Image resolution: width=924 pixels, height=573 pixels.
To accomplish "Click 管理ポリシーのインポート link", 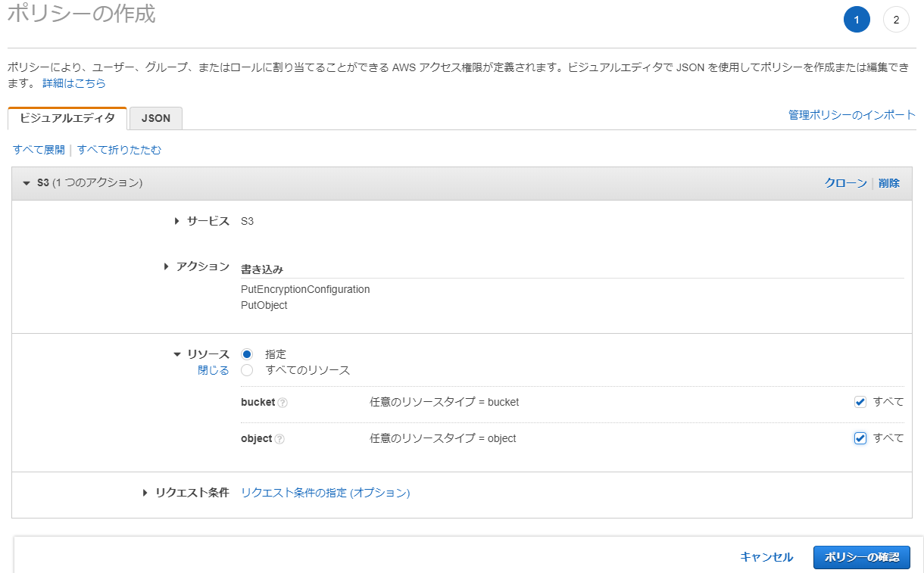I will coord(851,114).
